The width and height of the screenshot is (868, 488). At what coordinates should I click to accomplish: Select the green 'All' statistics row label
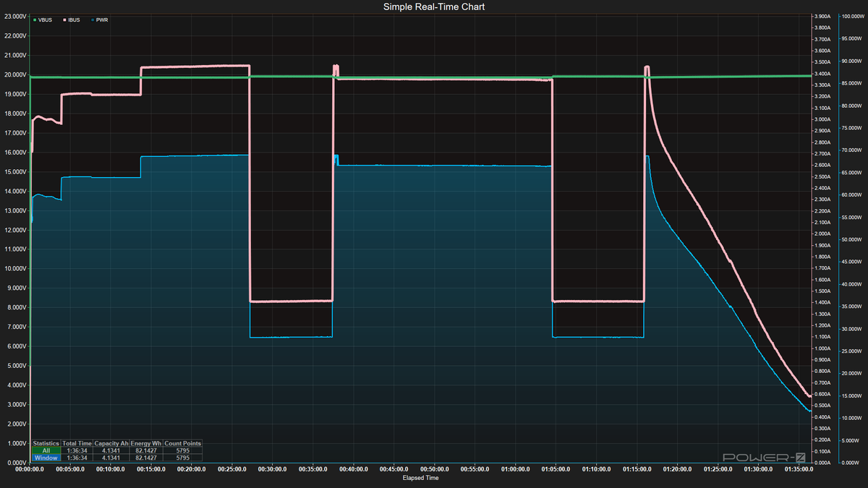(46, 450)
